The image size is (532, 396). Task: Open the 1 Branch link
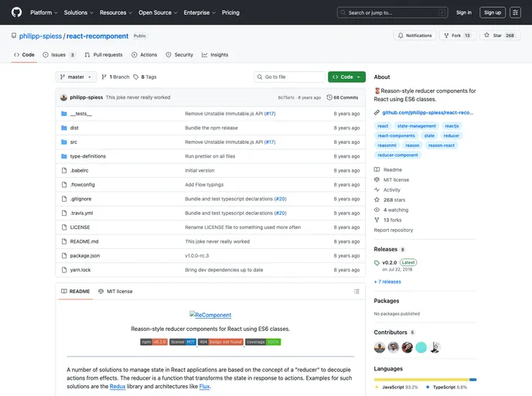pyautogui.click(x=116, y=77)
